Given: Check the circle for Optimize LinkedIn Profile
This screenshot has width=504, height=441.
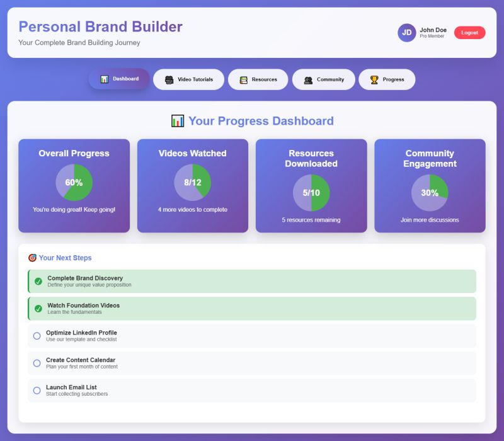Looking at the screenshot, I should (37, 336).
